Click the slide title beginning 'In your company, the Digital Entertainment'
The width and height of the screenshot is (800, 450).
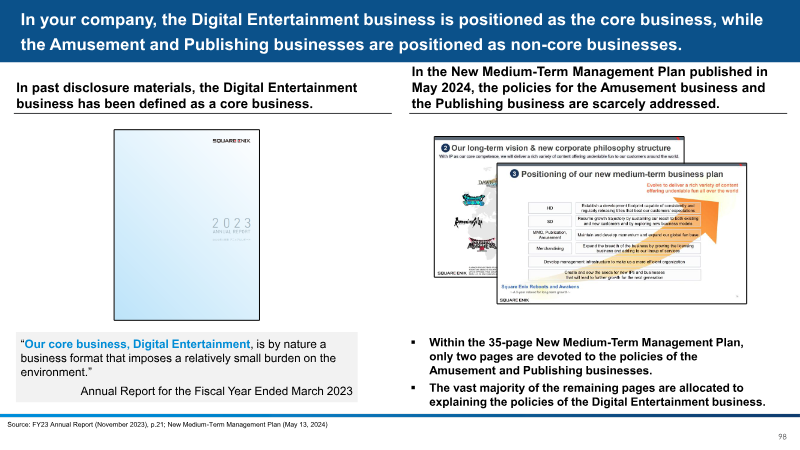click(392, 32)
